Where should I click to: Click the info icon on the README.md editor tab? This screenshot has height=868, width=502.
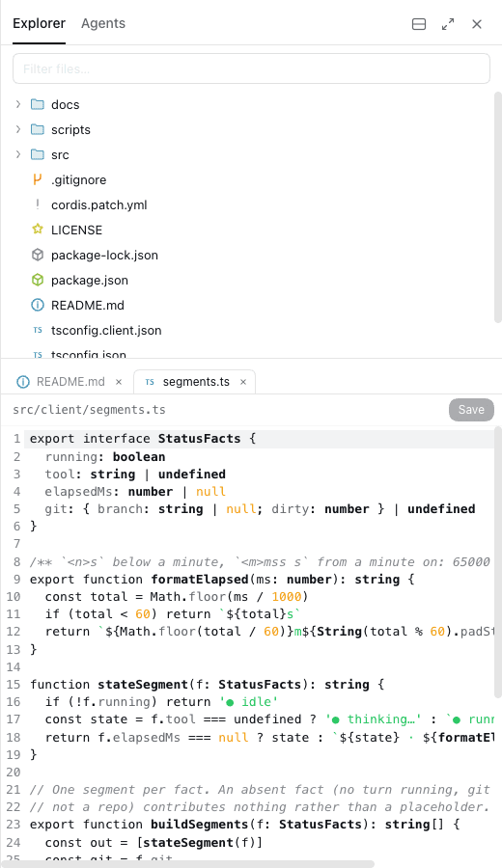pos(23,381)
